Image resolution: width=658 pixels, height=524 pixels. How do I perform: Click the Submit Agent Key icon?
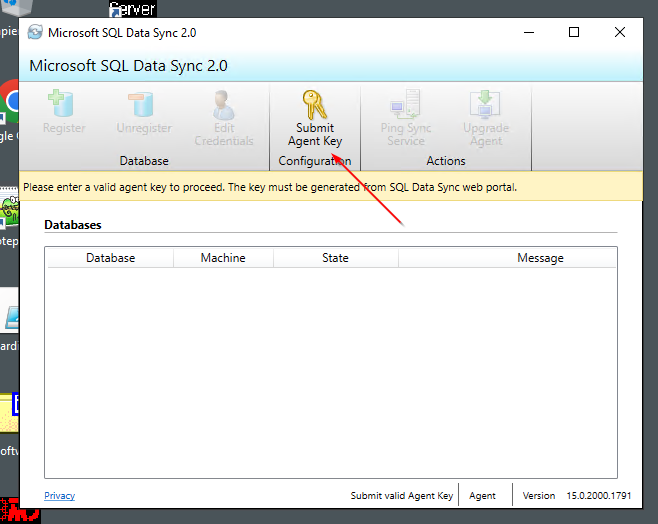coord(315,104)
